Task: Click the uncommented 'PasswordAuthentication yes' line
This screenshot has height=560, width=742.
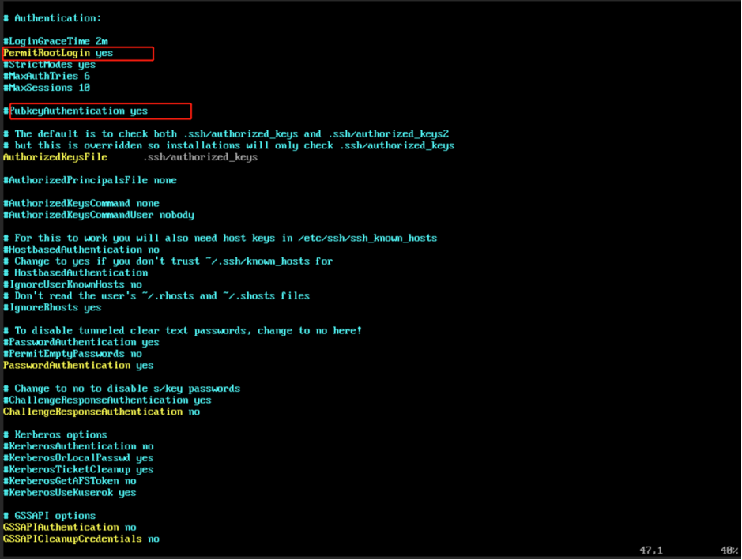Action: click(78, 366)
